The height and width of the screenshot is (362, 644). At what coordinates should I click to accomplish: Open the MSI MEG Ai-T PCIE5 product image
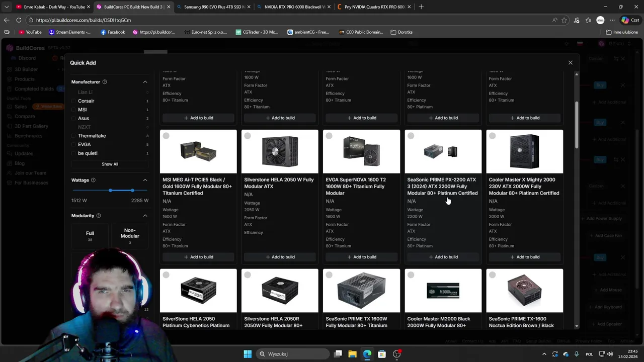click(x=198, y=151)
